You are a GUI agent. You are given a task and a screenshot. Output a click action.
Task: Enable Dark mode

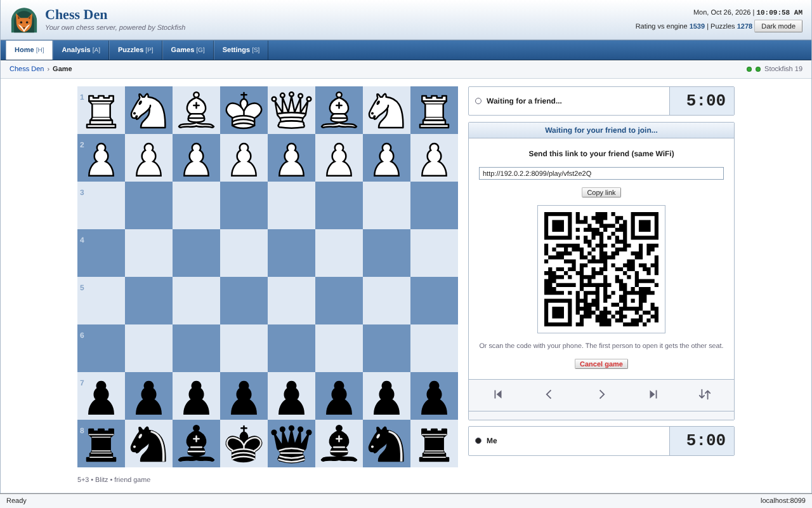[778, 26]
